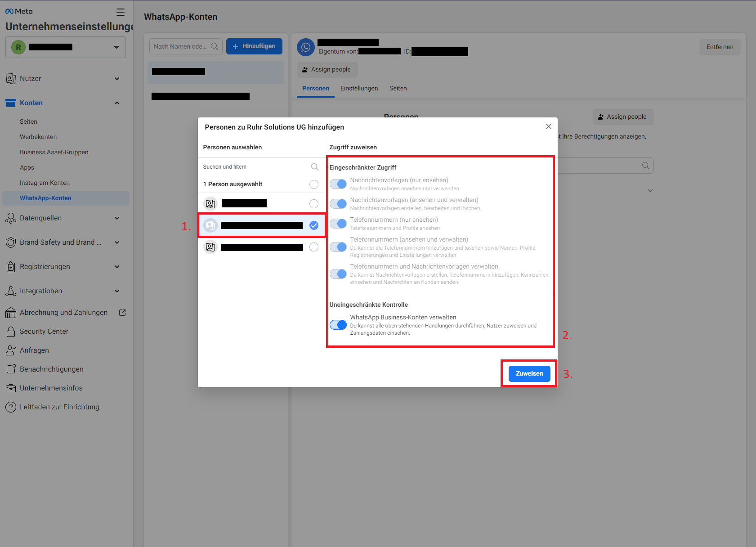Image resolution: width=756 pixels, height=547 pixels.
Task: Click the Unternehmensinfos briefcase icon
Action: [x=11, y=388]
